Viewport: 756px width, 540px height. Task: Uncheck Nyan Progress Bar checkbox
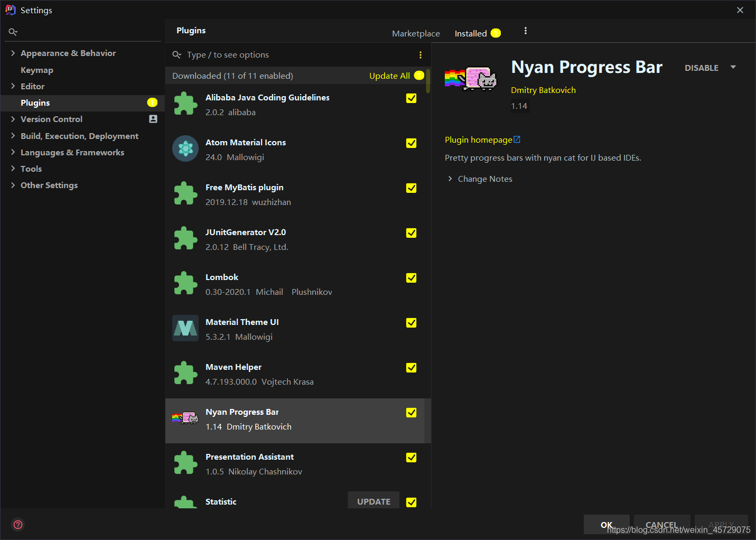[x=411, y=413]
